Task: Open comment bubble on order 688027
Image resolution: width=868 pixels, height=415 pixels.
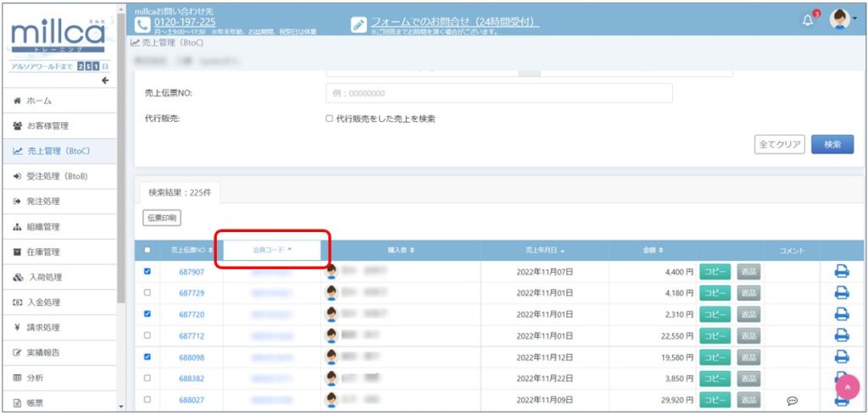Action: (x=792, y=400)
